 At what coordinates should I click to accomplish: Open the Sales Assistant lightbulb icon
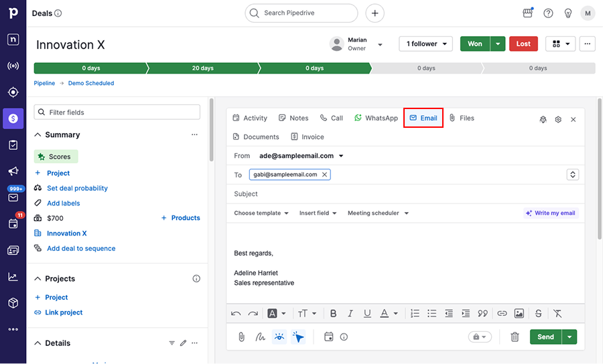coord(568,13)
